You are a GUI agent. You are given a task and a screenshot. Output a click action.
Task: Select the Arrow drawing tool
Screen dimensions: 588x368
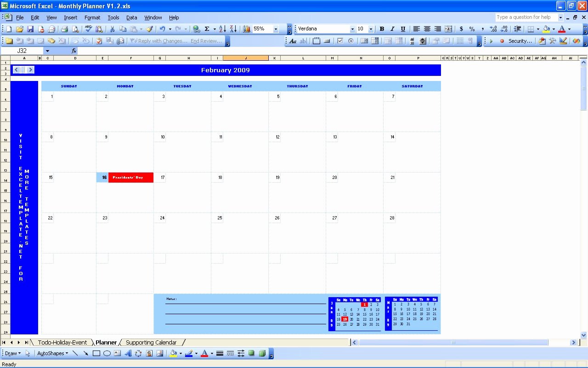[x=86, y=353]
